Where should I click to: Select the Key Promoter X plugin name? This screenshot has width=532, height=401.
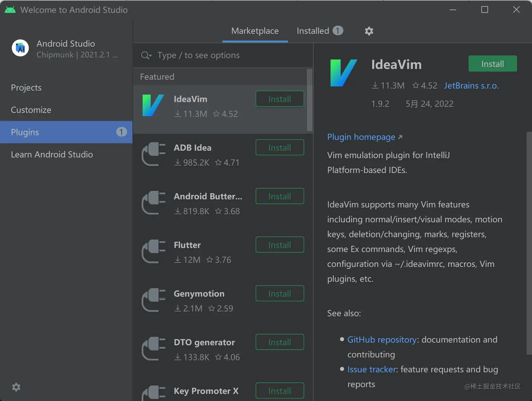(x=206, y=391)
